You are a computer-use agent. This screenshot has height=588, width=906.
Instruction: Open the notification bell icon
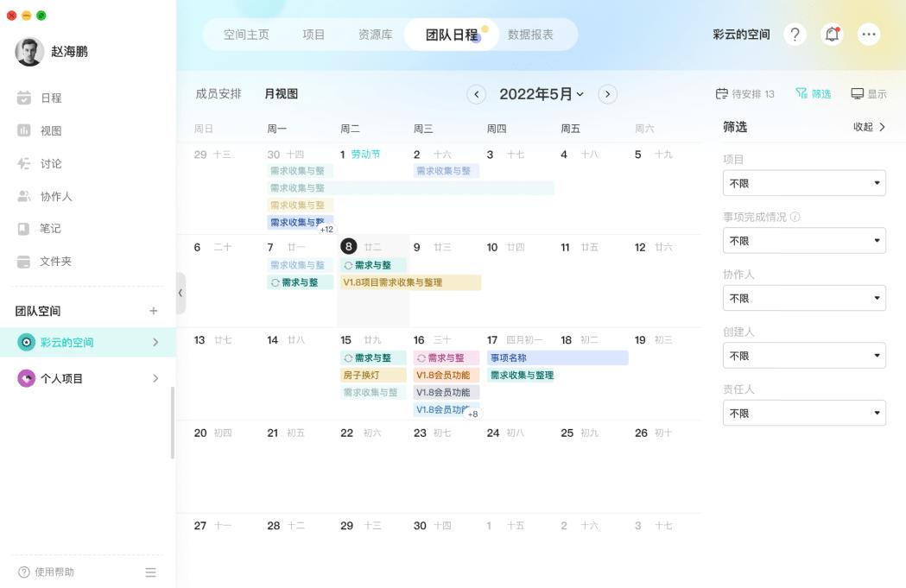tap(832, 34)
